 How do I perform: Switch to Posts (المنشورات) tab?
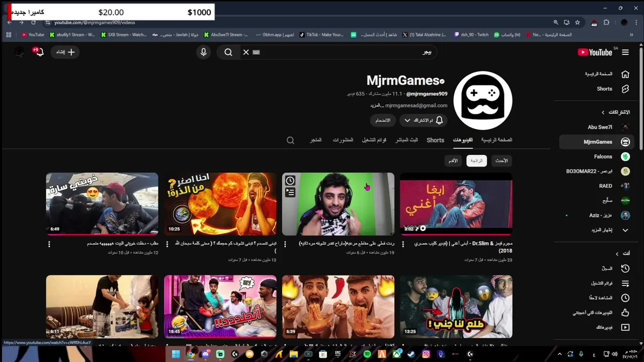[x=343, y=140]
